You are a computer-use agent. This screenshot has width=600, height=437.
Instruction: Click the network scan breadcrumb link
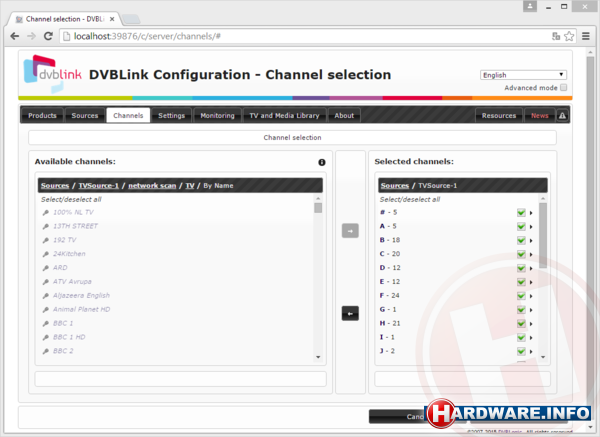[x=152, y=186]
